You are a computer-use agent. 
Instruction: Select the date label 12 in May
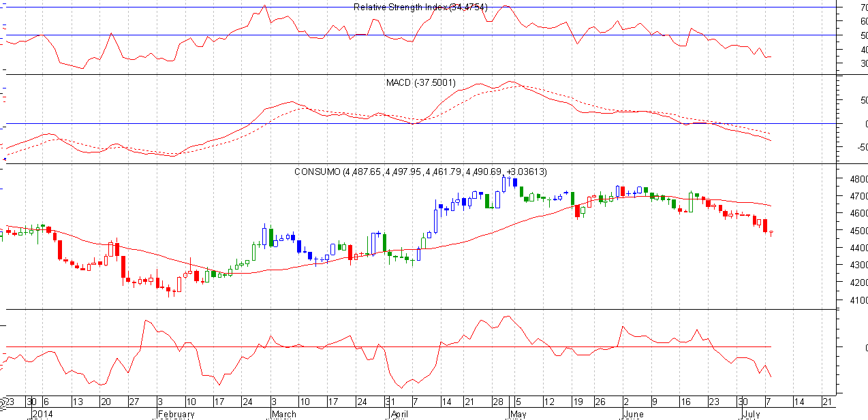click(549, 402)
